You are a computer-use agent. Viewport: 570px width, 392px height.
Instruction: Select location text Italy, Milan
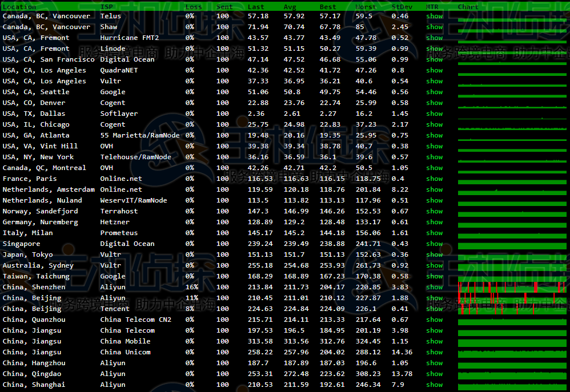pyautogui.click(x=27, y=233)
